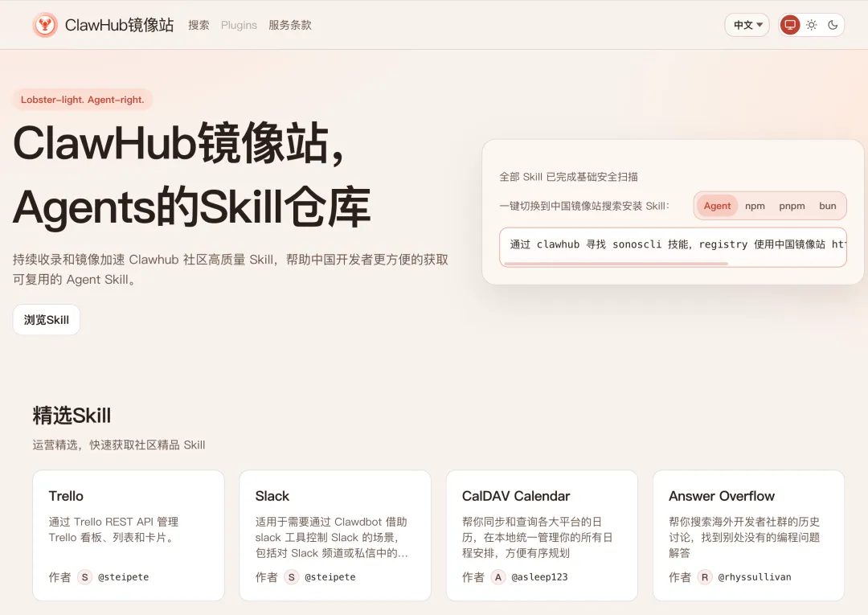
Task: Open the CalDAV Calendar skill card
Action: coord(542,535)
